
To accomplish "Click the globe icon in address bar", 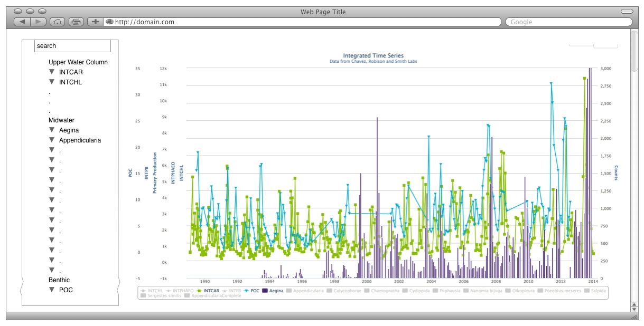I will tap(109, 22).
